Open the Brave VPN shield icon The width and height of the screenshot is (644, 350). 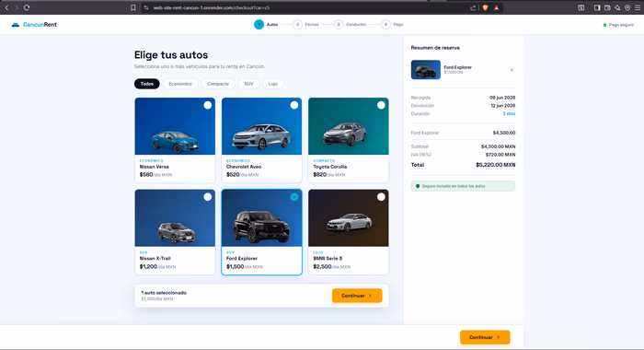point(627,7)
